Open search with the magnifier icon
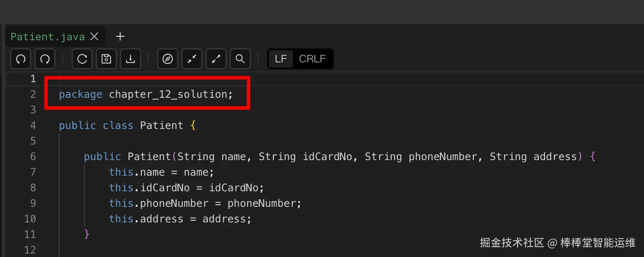This screenshot has height=257, width=644. point(240,59)
